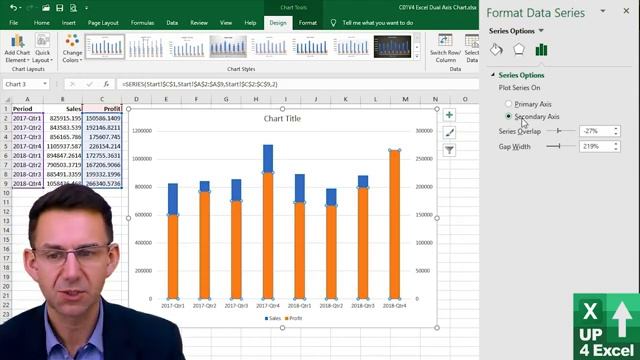Click the Open folder icon in quick access toolbar

tap(46, 8)
